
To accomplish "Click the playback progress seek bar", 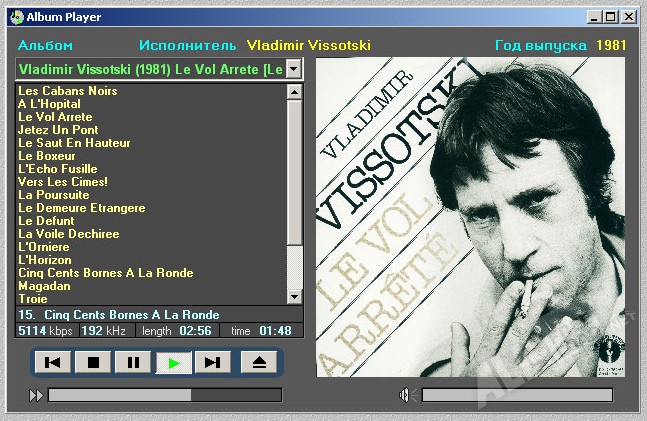I will [x=165, y=395].
